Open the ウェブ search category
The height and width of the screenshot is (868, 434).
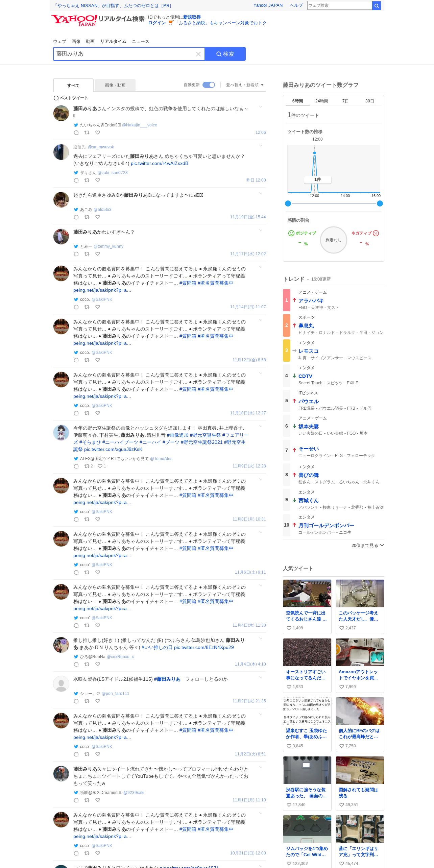59,42
